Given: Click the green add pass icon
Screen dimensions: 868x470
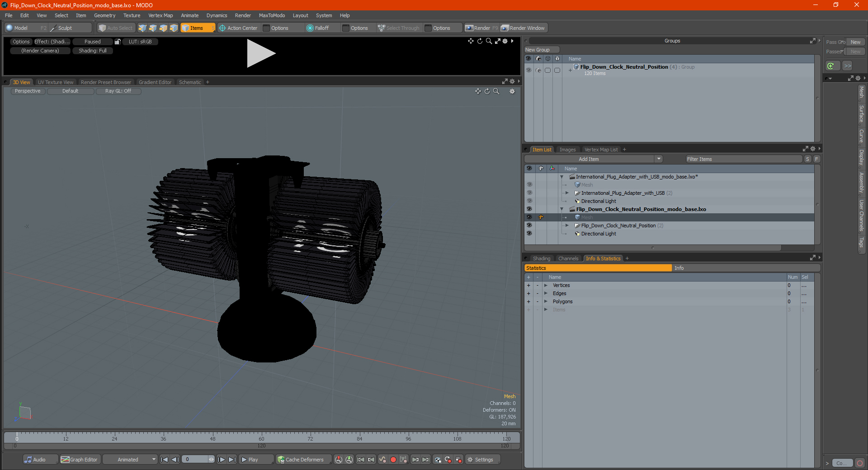Looking at the screenshot, I should (x=831, y=66).
